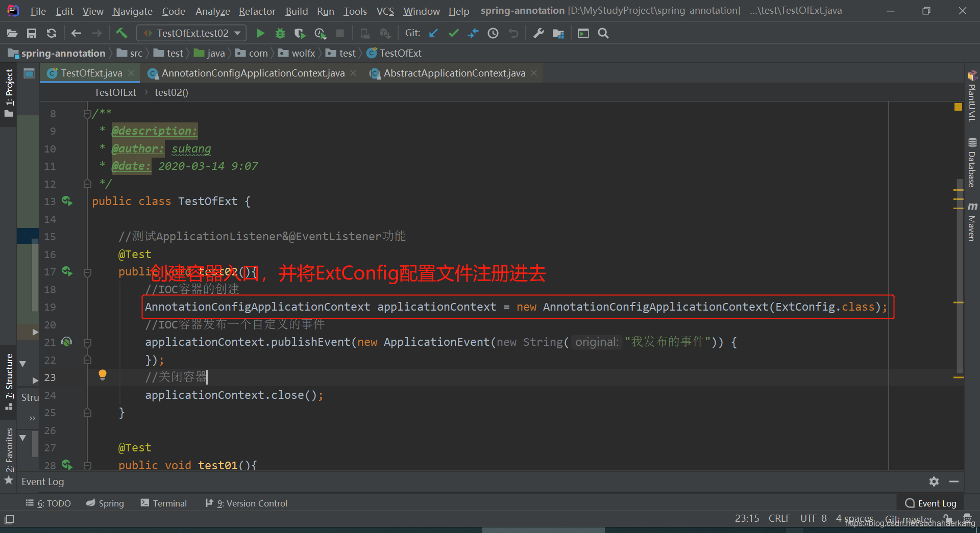Open Event Log settings gear
The width and height of the screenshot is (980, 533).
click(x=934, y=481)
